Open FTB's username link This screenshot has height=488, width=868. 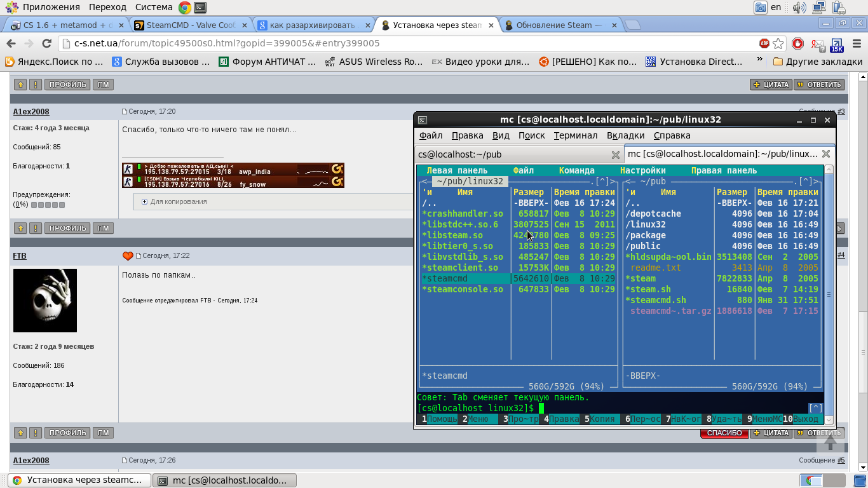point(20,256)
